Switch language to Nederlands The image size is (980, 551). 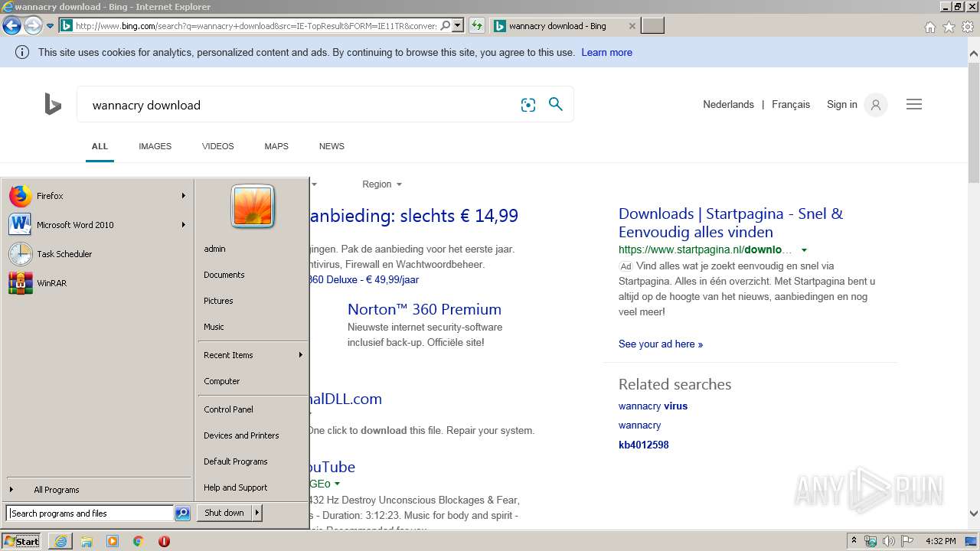728,105
